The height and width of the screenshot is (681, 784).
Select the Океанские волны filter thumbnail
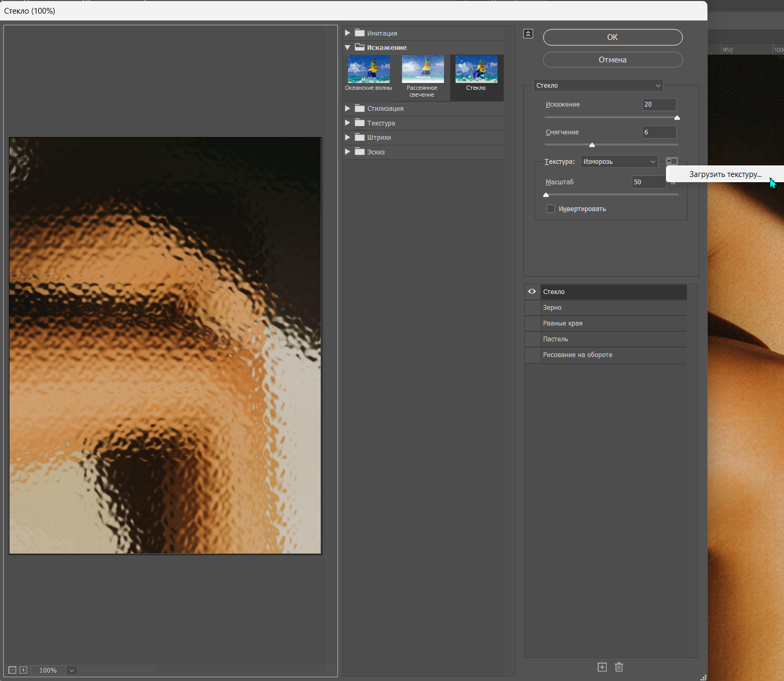coord(369,69)
